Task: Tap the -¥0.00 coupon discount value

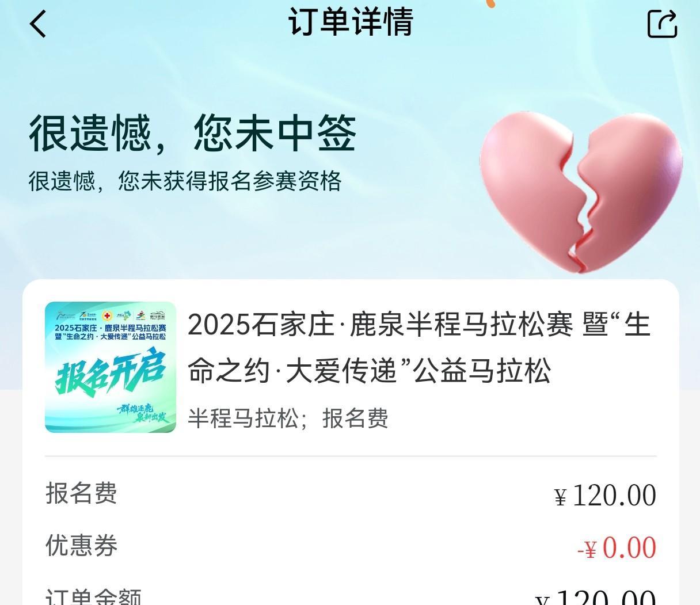Action: [x=617, y=548]
